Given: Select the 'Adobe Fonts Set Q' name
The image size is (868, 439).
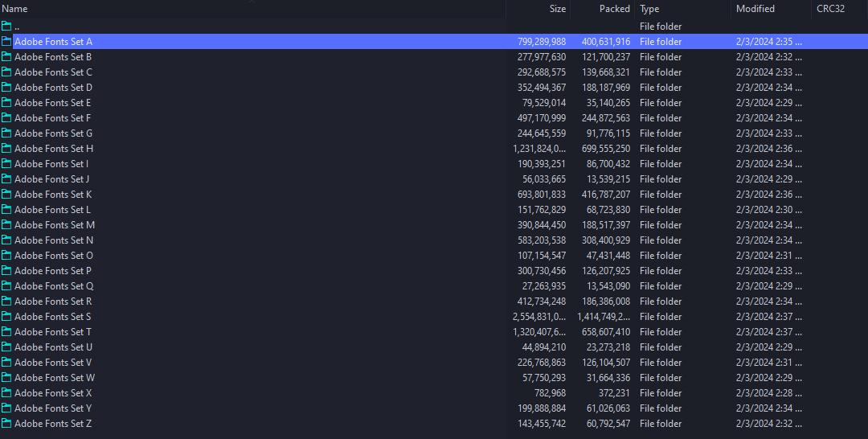Looking at the screenshot, I should coord(54,285).
